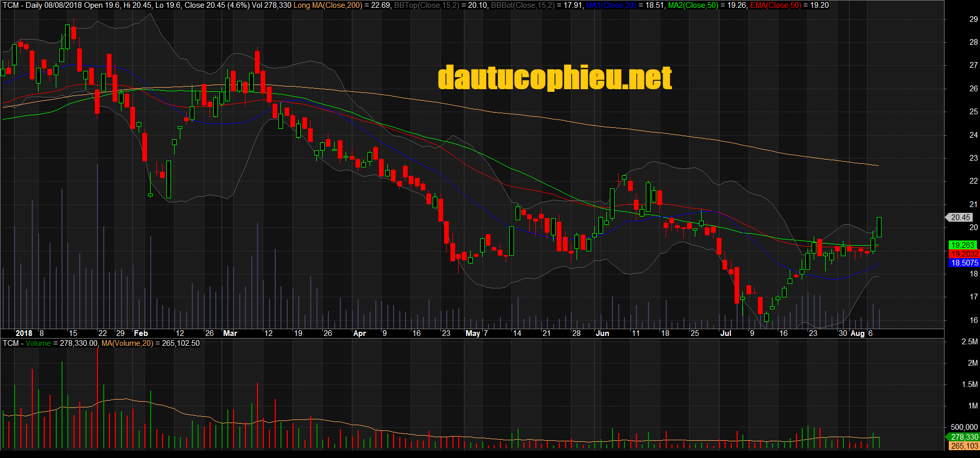
Task: Click the Apr label on date axis
Action: click(360, 333)
